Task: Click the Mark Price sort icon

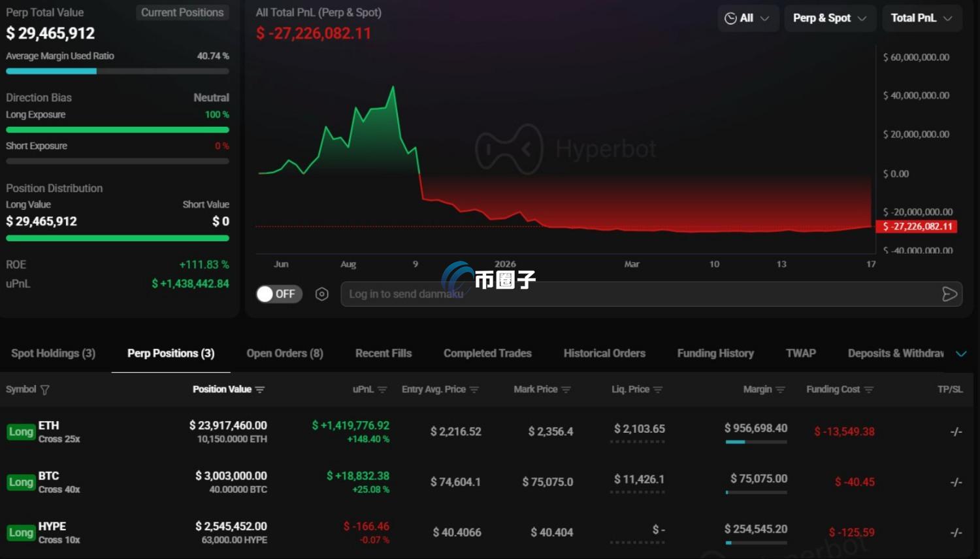Action: (566, 390)
